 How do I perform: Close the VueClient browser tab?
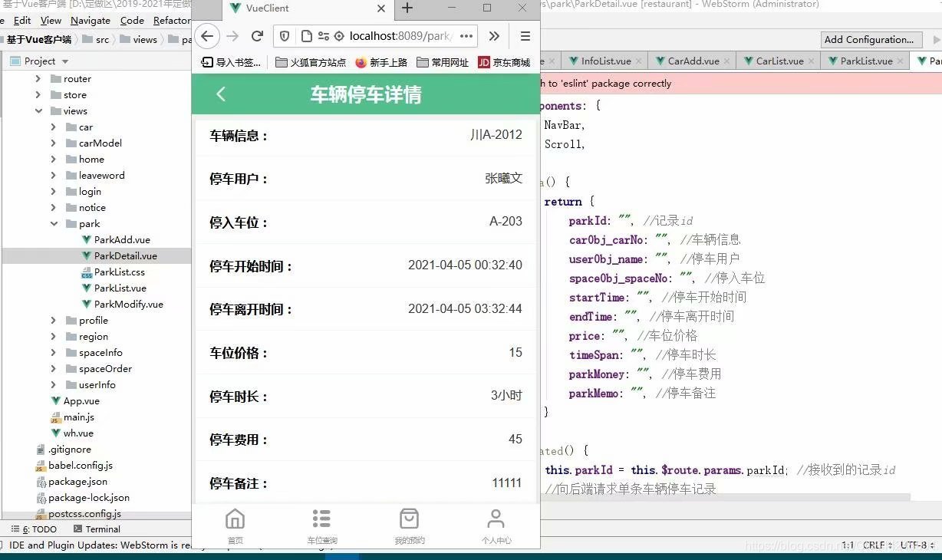click(381, 8)
